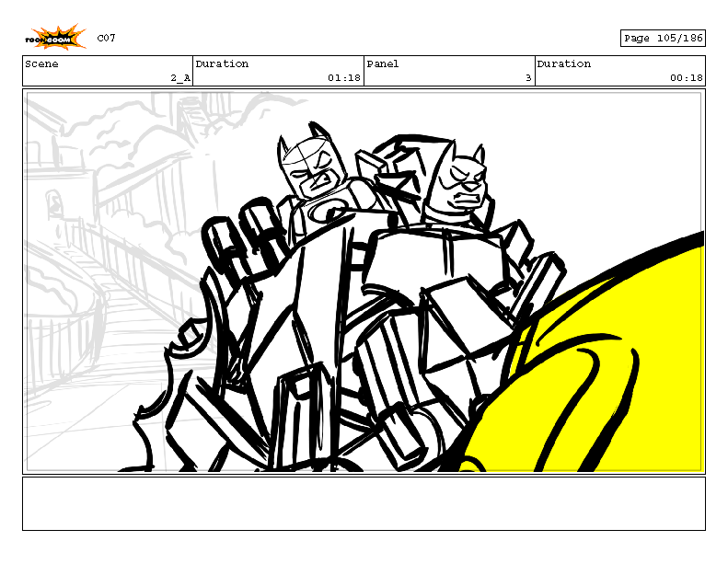This screenshot has width=728, height=564.
Task: Click the empty notes caption box
Action: coord(364,503)
